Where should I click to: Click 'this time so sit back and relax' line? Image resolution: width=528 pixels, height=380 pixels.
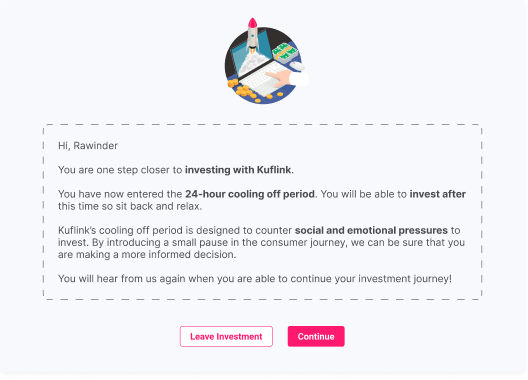[130, 206]
